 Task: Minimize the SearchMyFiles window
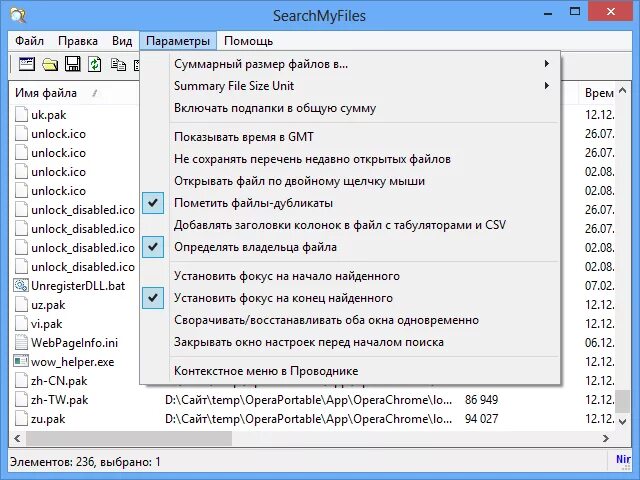tap(549, 13)
